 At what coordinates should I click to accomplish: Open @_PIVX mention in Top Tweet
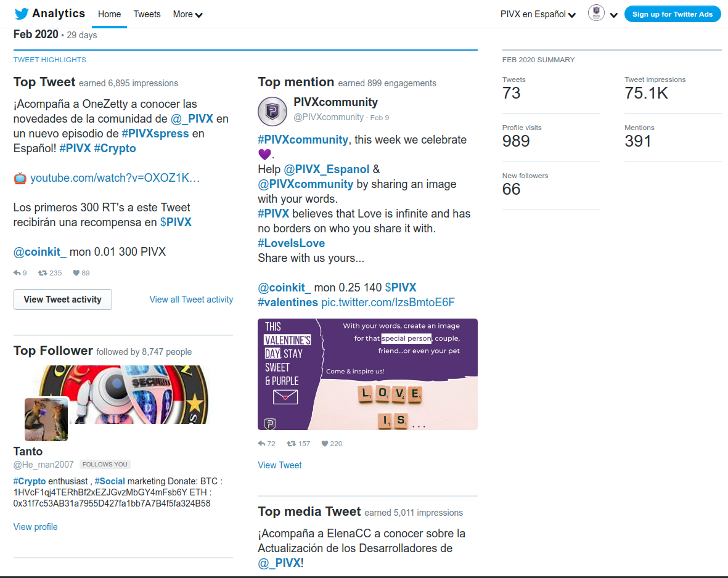192,119
